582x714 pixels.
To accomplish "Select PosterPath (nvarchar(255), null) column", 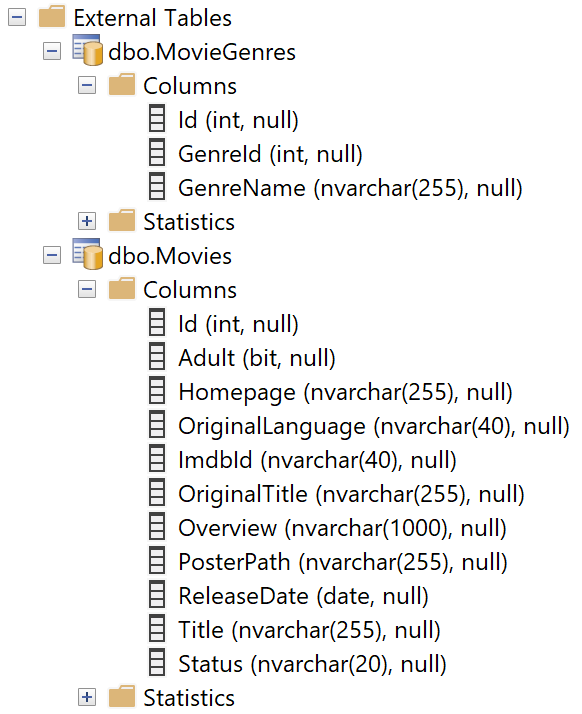I will [343, 562].
